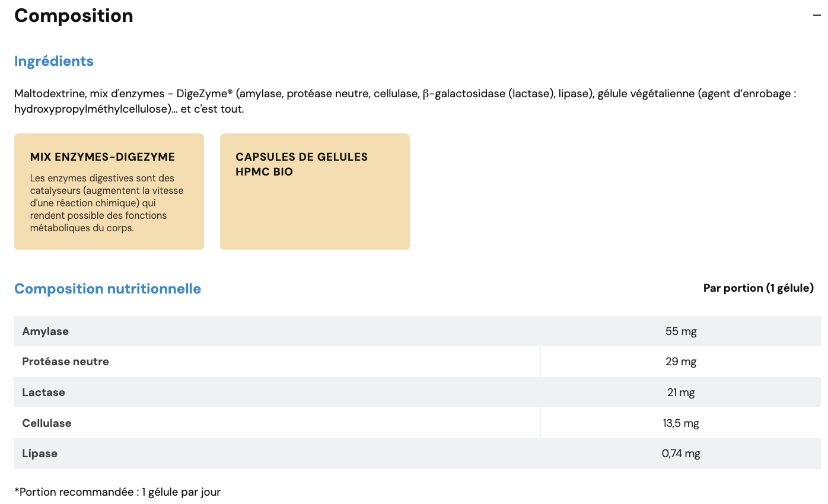Select the Lipase row label
Image resolution: width=828 pixels, height=504 pixels.
click(40, 454)
